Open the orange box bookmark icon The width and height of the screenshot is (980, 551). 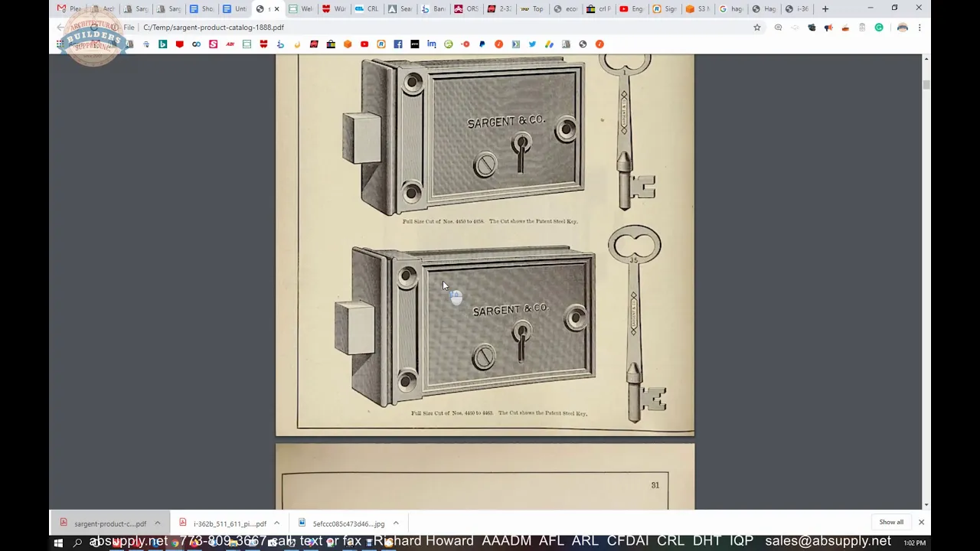pos(348,44)
